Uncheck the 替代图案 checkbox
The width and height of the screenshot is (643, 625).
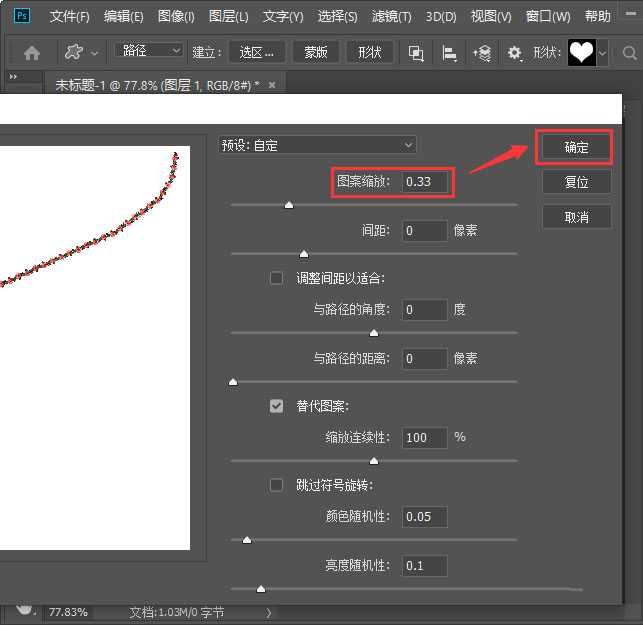[277, 406]
